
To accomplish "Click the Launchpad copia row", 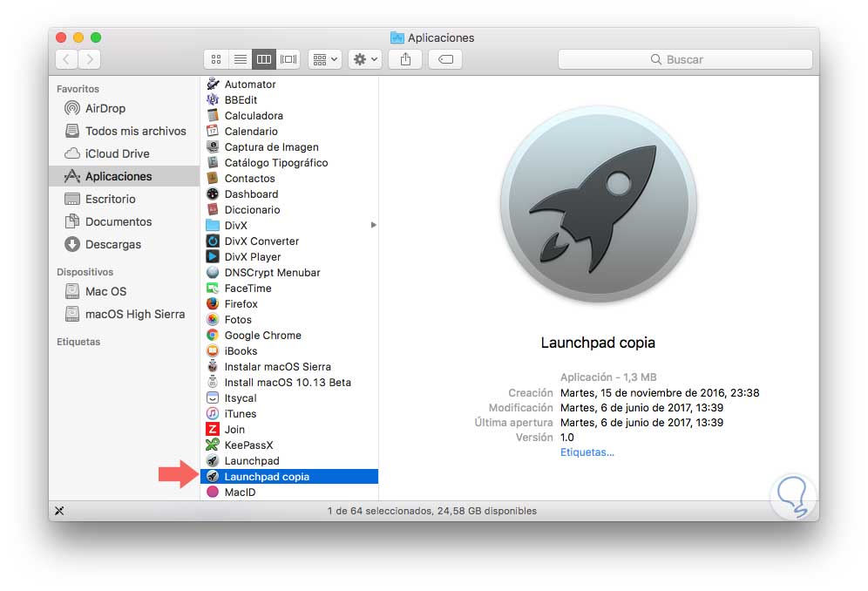I will pyautogui.click(x=289, y=476).
